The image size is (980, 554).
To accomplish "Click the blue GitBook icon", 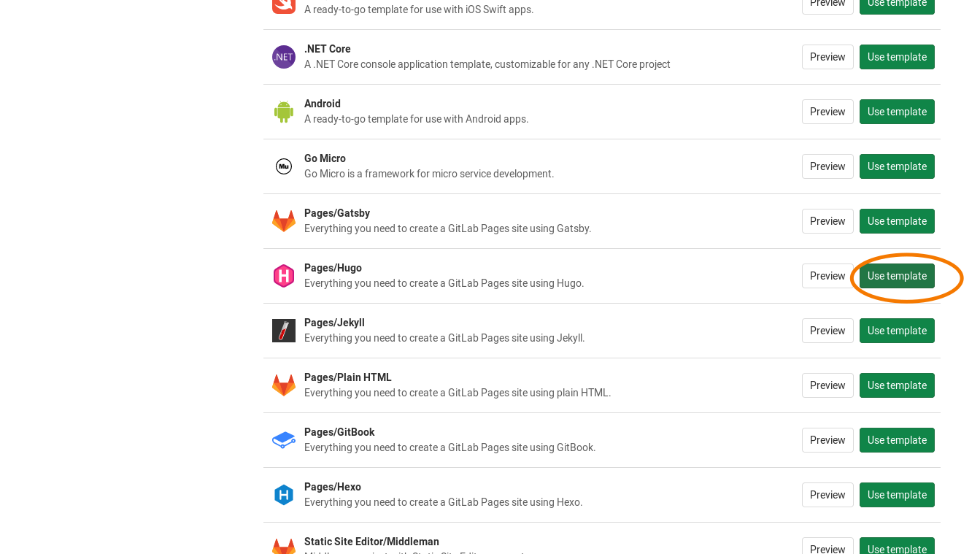I will tap(284, 440).
